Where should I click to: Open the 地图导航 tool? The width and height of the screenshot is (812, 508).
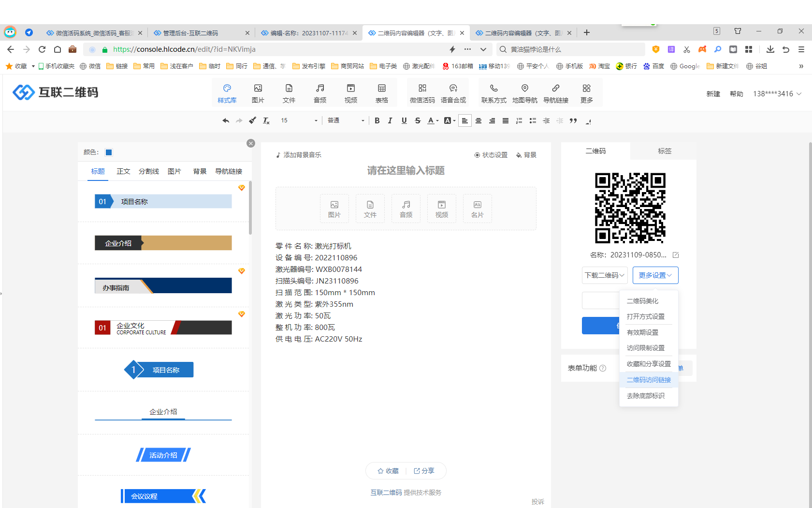524,93
